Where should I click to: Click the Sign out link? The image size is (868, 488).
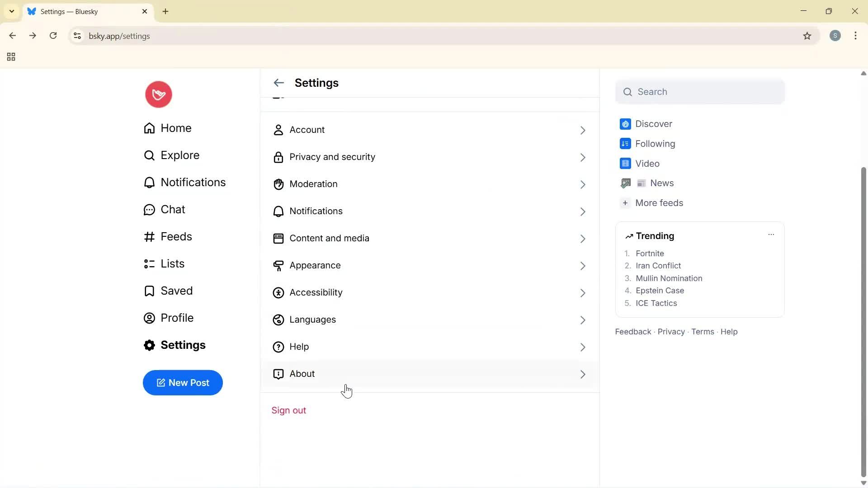(x=289, y=410)
